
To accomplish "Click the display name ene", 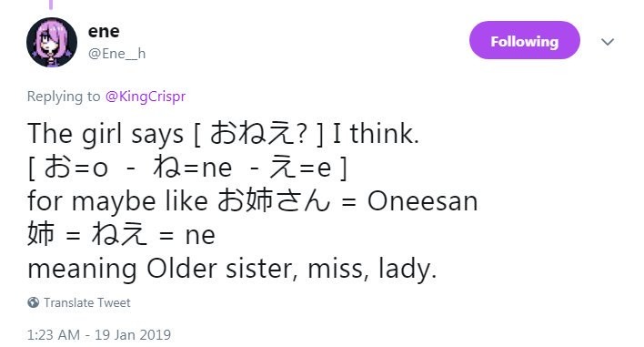I will click(104, 31).
